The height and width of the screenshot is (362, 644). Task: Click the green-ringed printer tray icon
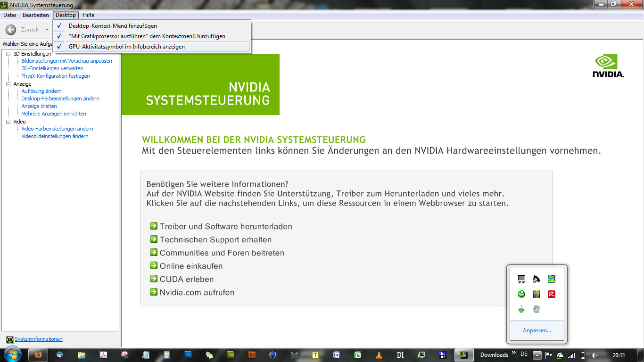tap(521, 294)
